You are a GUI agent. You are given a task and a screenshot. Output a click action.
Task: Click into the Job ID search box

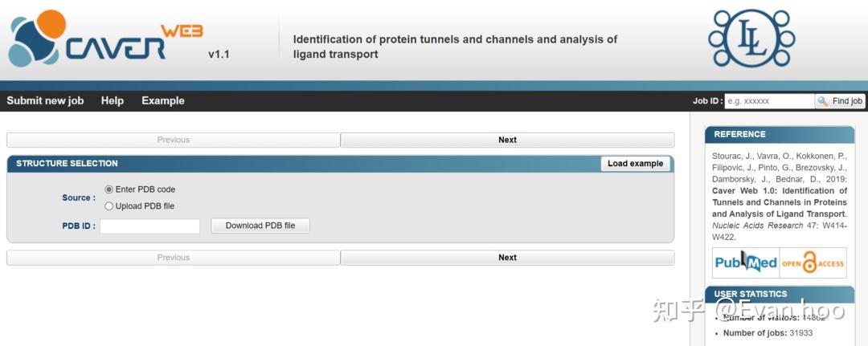769,101
